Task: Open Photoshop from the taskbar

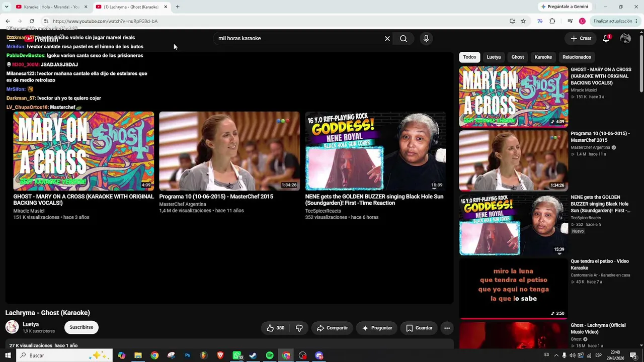Action: (187, 355)
